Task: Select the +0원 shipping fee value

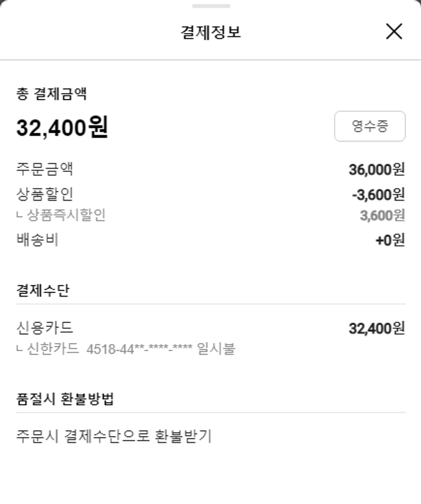Action: click(390, 240)
